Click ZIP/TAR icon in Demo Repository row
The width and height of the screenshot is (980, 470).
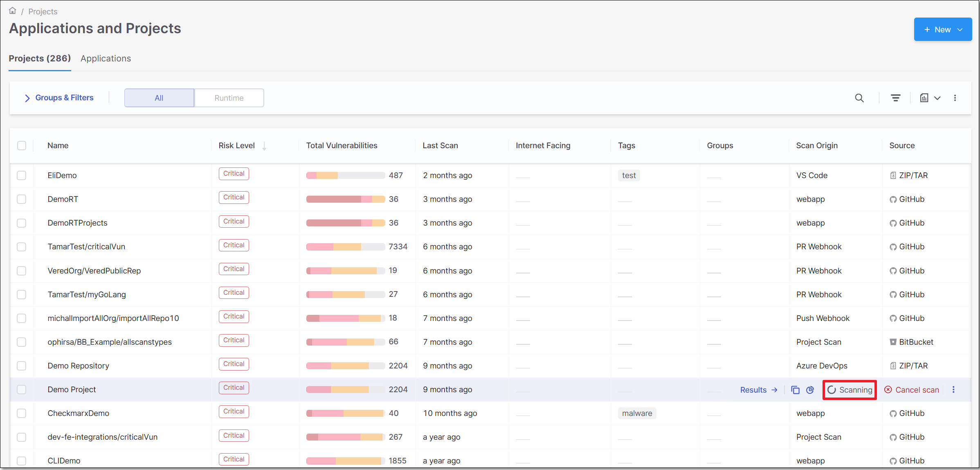point(893,366)
